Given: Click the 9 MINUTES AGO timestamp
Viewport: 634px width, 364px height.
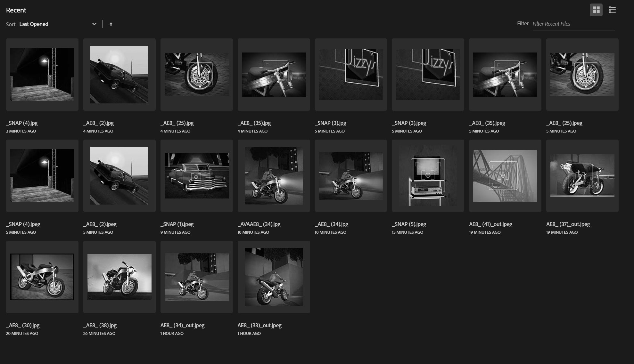Looking at the screenshot, I should 175,232.
